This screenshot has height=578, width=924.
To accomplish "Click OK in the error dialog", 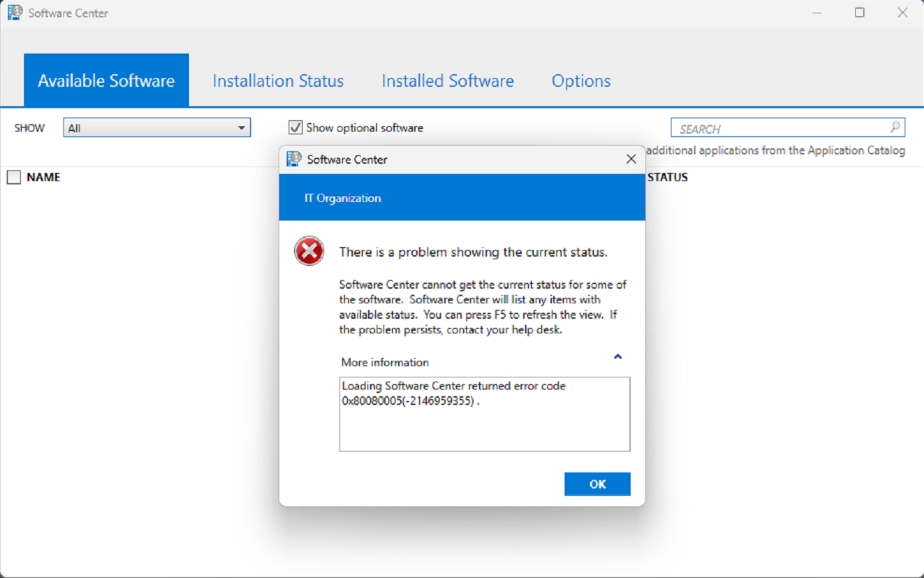I will [x=597, y=484].
